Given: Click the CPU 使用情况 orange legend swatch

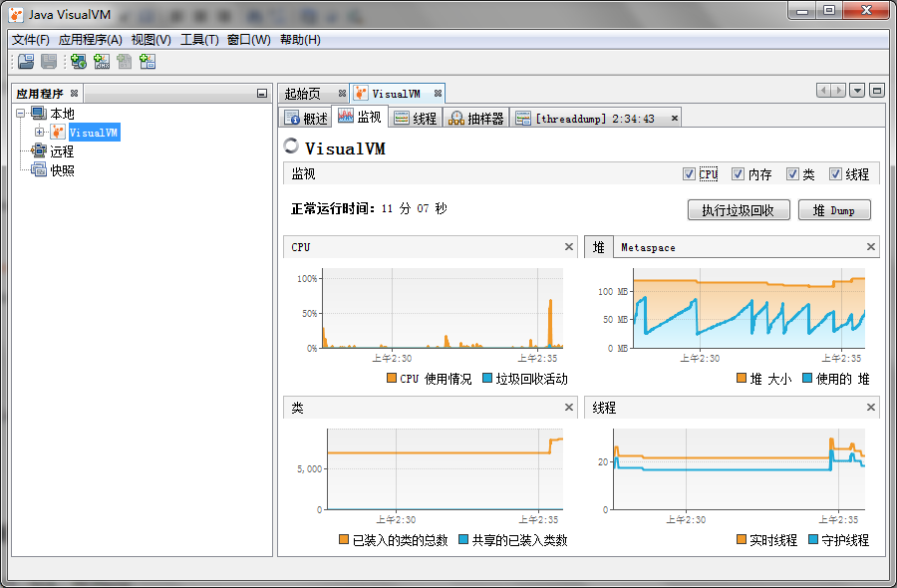Looking at the screenshot, I should [x=392, y=378].
